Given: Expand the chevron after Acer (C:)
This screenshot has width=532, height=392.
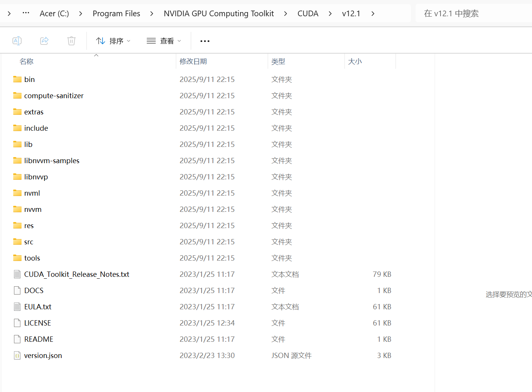Looking at the screenshot, I should point(81,14).
